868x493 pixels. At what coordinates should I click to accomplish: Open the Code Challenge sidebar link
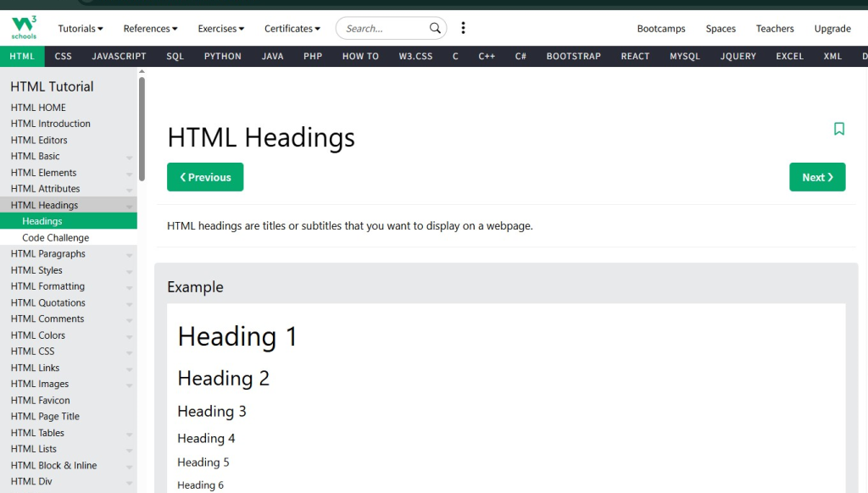[x=55, y=238]
